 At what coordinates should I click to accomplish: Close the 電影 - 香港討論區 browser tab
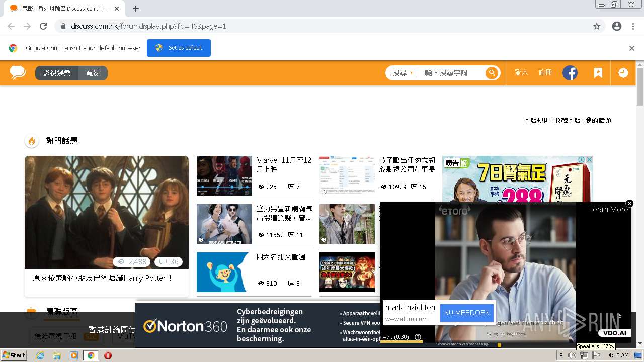click(x=117, y=9)
